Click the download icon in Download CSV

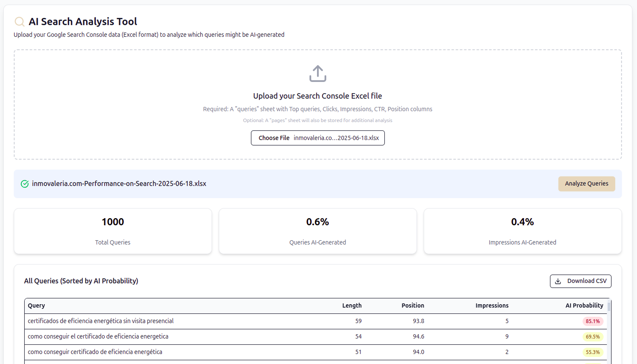[558, 281]
